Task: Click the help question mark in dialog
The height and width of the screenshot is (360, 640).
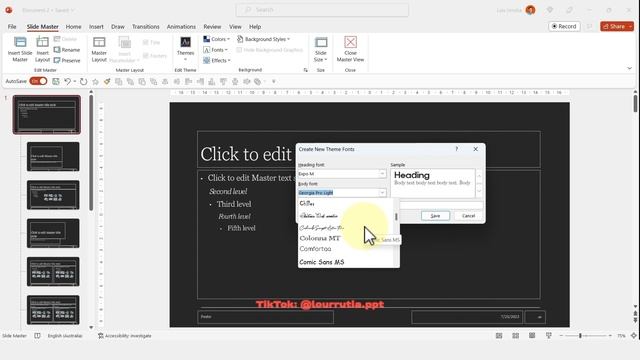Action: [456, 149]
